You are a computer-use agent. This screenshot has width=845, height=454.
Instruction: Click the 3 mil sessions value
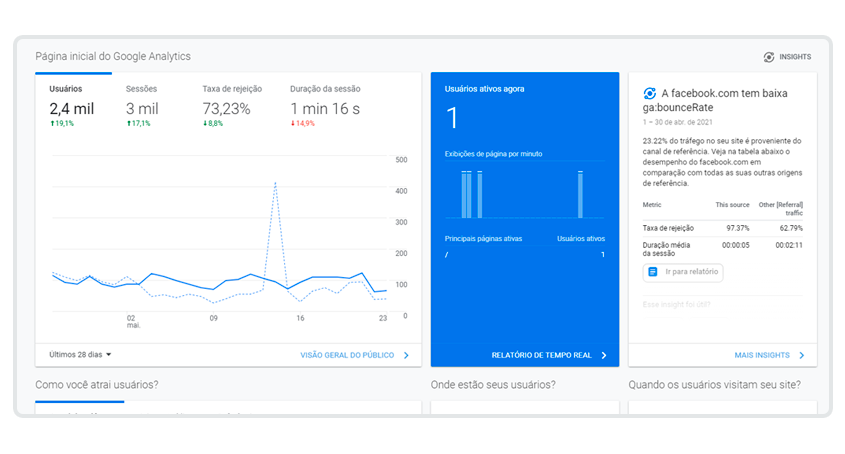click(x=142, y=109)
